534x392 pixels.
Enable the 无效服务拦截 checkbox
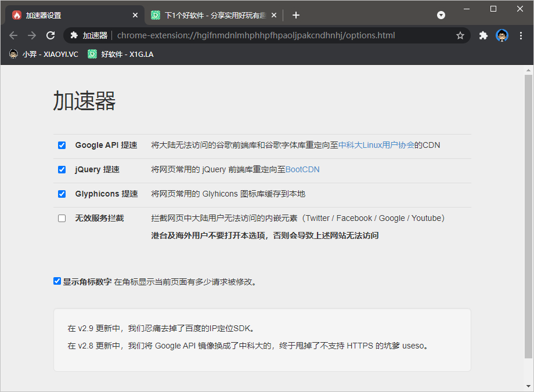(x=62, y=219)
